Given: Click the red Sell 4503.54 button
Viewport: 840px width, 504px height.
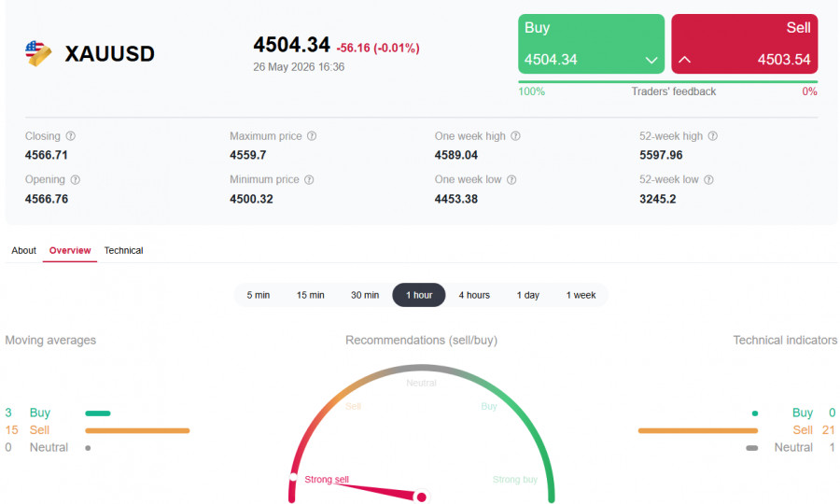Looking at the screenshot, I should coord(745,44).
